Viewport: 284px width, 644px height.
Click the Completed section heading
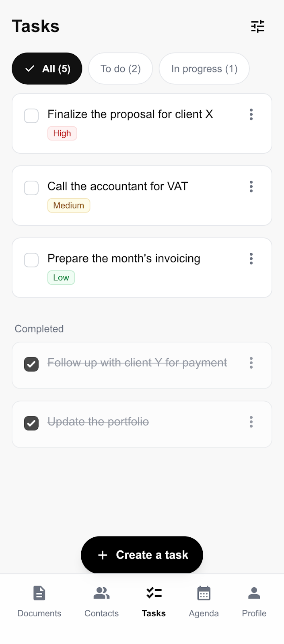(x=39, y=329)
